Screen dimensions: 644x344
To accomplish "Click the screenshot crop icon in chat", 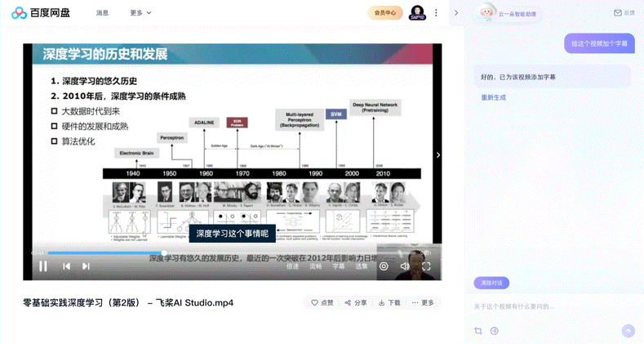I will tap(478, 330).
